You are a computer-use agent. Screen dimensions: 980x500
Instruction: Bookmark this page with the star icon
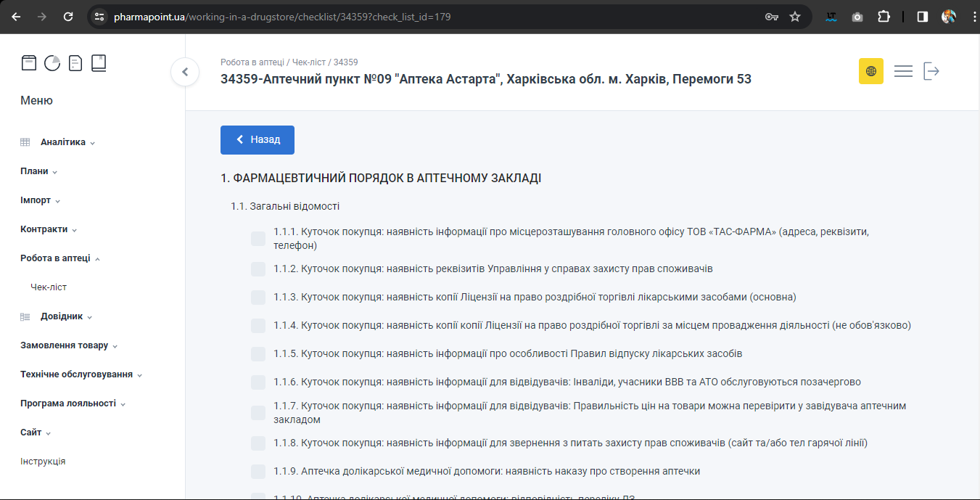tap(795, 17)
